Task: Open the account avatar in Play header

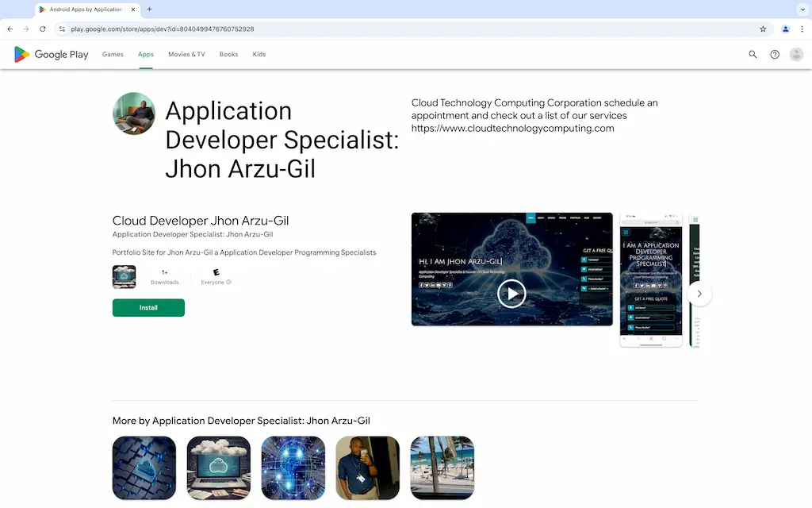Action: click(796, 55)
